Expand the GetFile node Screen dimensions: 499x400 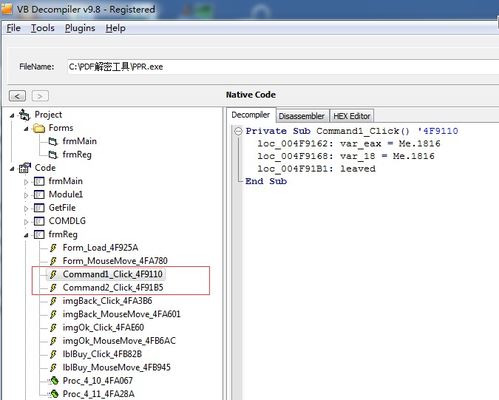tap(26, 209)
